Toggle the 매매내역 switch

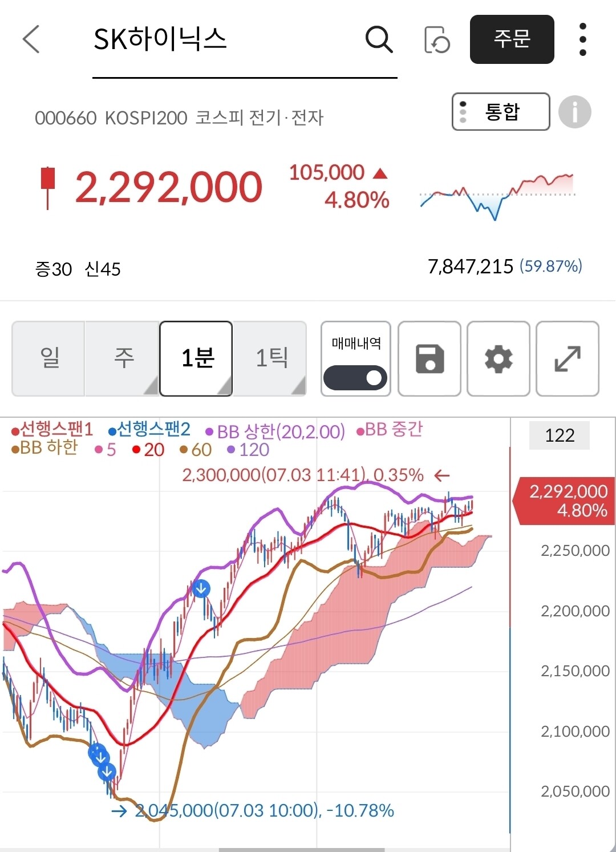(355, 378)
